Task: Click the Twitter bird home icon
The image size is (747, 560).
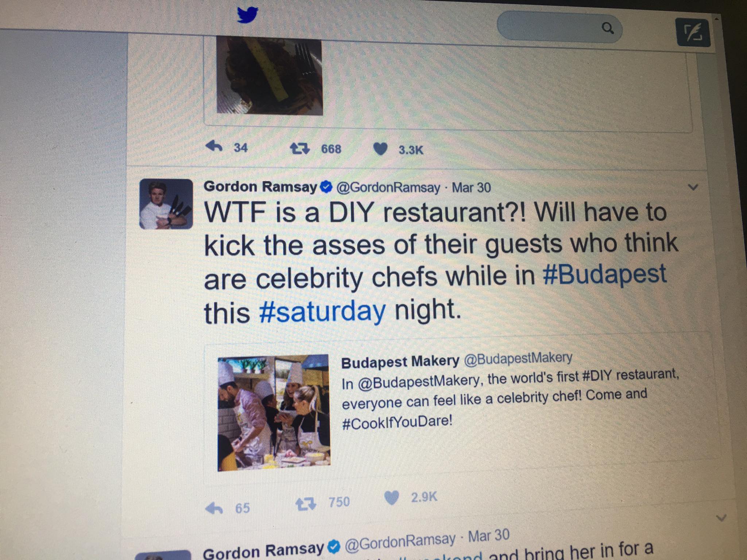Action: tap(247, 15)
